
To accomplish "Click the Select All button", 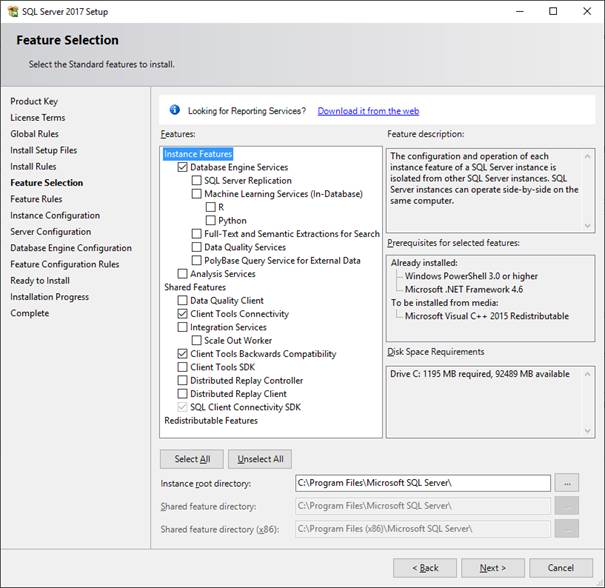I will click(192, 459).
